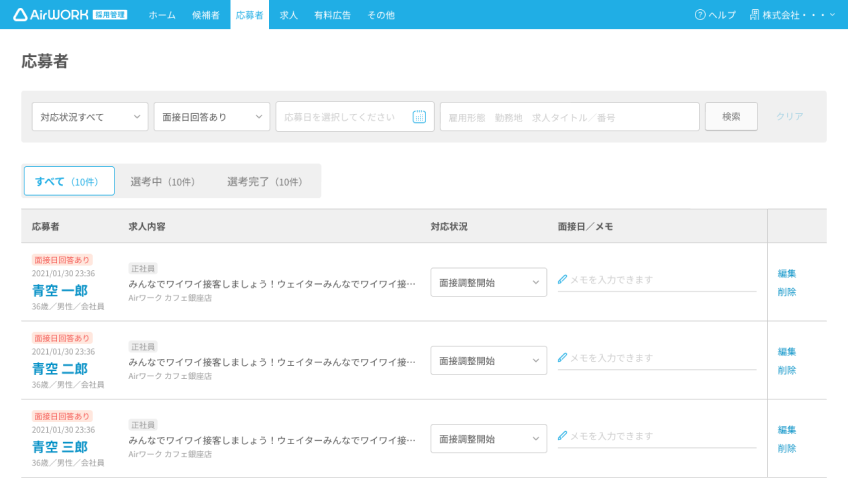Open applicant 青空 二郎
Screen dimensions: 848x497
tap(60, 369)
